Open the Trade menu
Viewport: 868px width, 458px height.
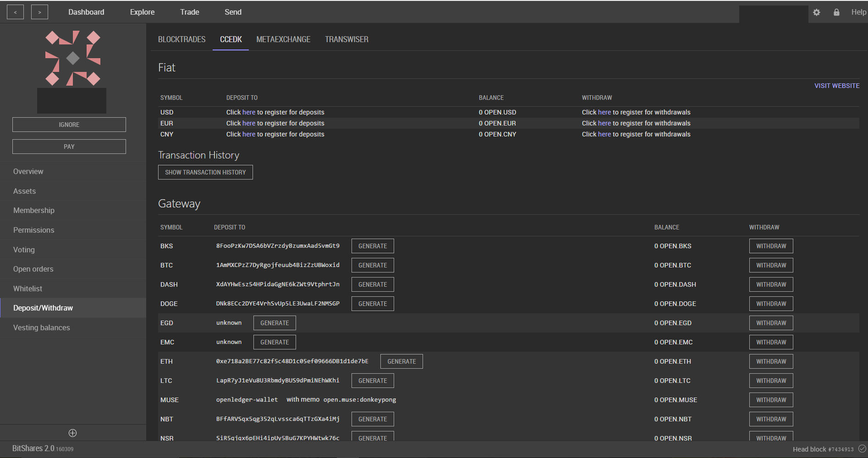point(189,12)
